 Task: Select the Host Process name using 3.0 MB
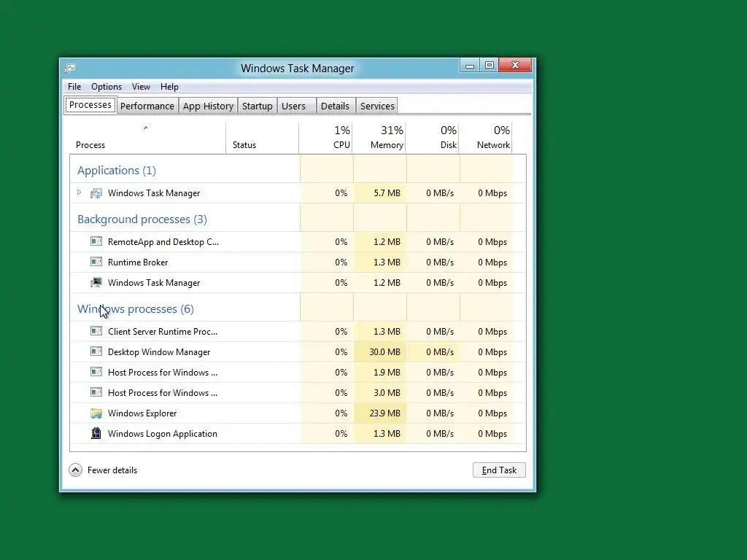163,393
